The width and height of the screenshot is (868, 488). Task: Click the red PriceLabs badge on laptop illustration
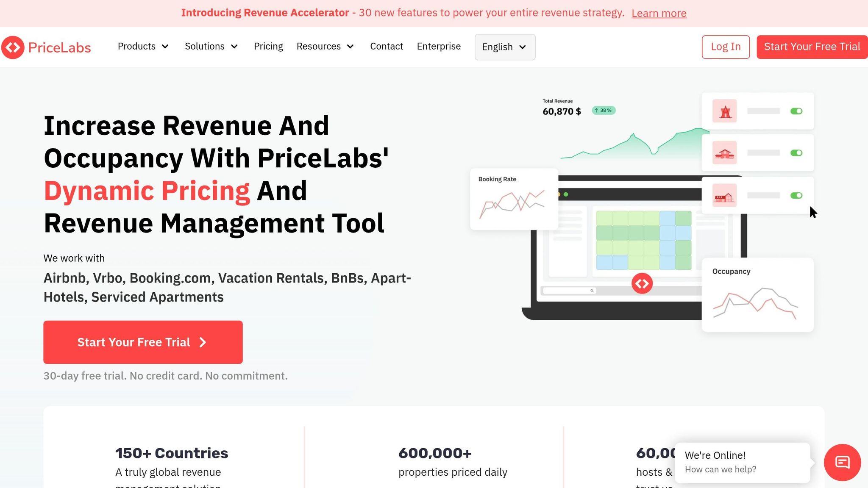tap(642, 283)
